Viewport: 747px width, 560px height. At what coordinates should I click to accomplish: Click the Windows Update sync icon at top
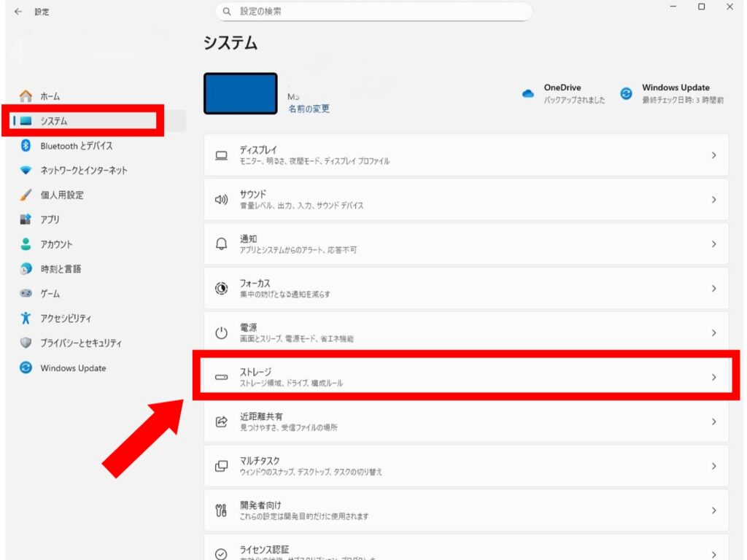[626, 93]
